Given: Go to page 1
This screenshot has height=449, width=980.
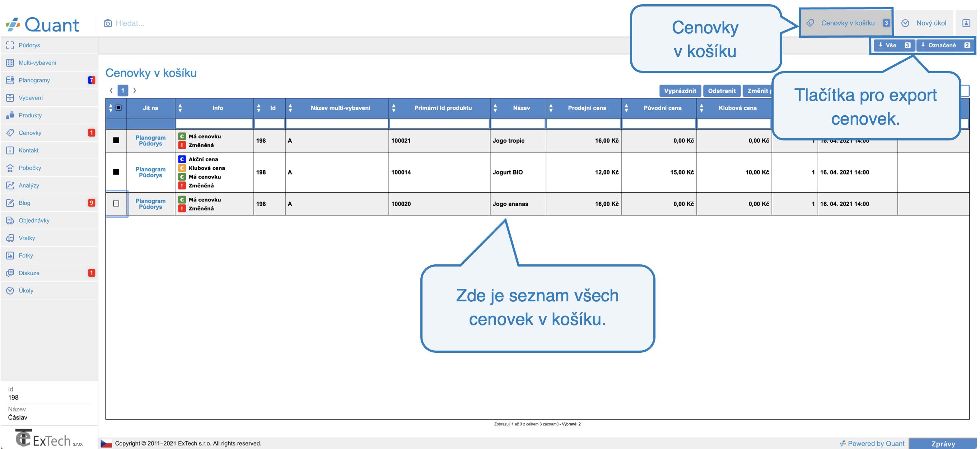Looking at the screenshot, I should pos(122,90).
